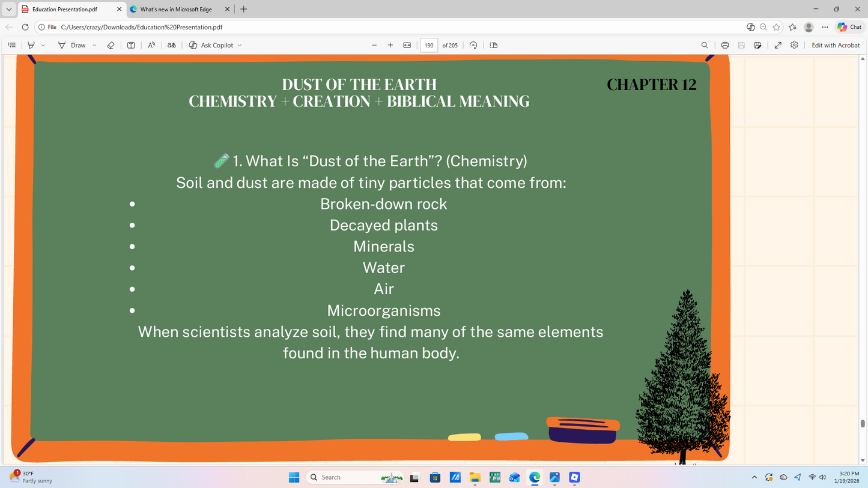The height and width of the screenshot is (488, 868).
Task: Click the browser zoom indicator icon
Action: click(x=763, y=27)
